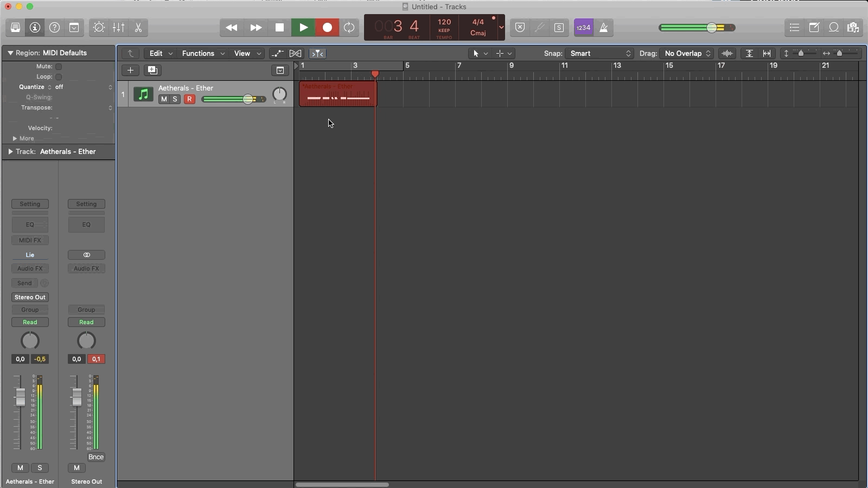
Task: Click the Flex waveform icon near Snap
Action: (727, 54)
